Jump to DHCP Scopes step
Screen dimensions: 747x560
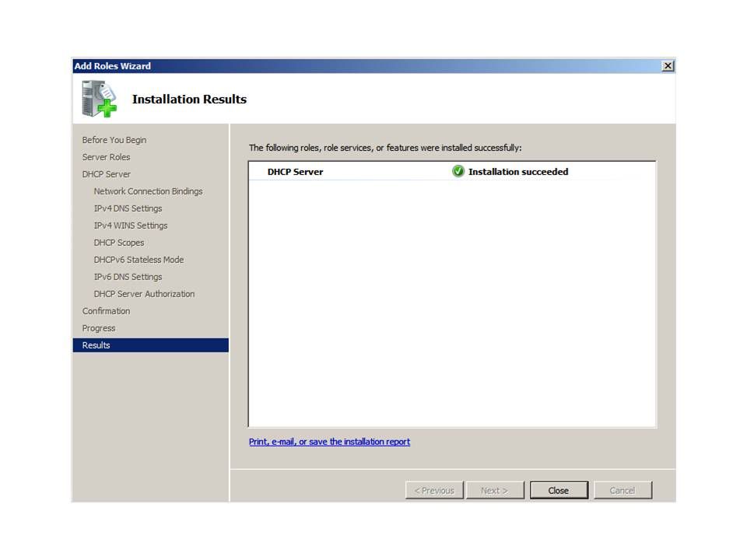point(119,243)
